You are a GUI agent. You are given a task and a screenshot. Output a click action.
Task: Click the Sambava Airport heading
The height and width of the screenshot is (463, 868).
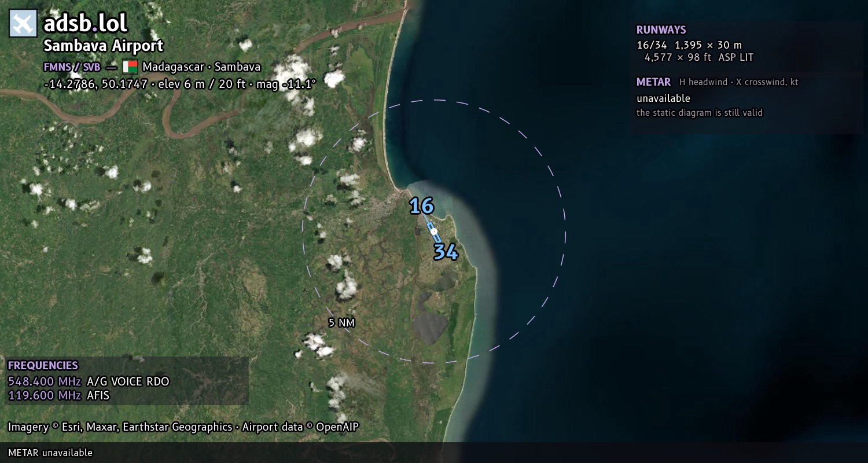click(x=104, y=46)
